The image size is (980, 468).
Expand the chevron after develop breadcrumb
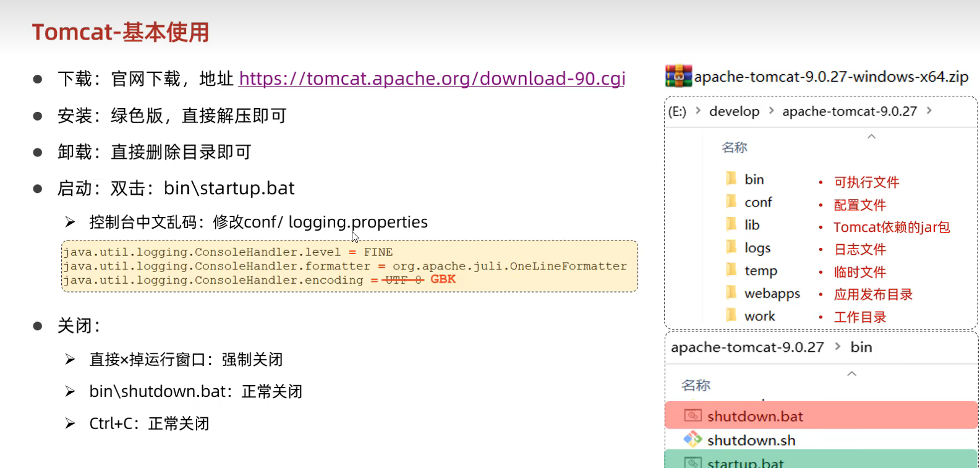(772, 111)
